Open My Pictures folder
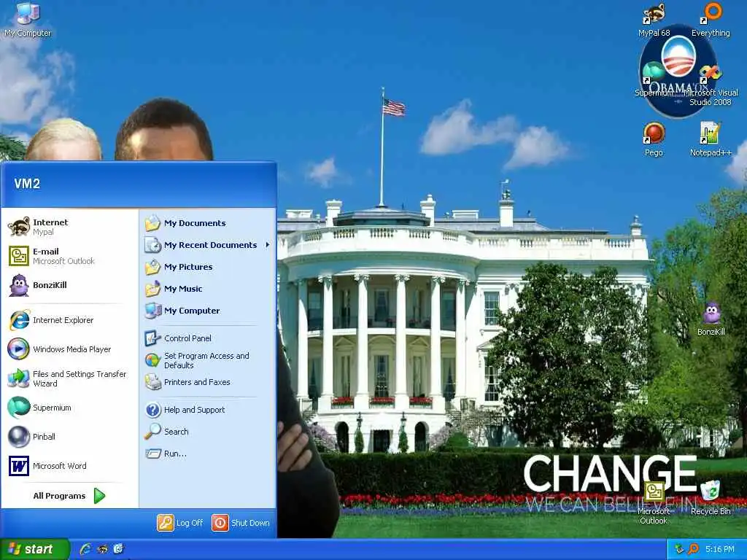Screen dimensions: 747x560 (207, 267)
